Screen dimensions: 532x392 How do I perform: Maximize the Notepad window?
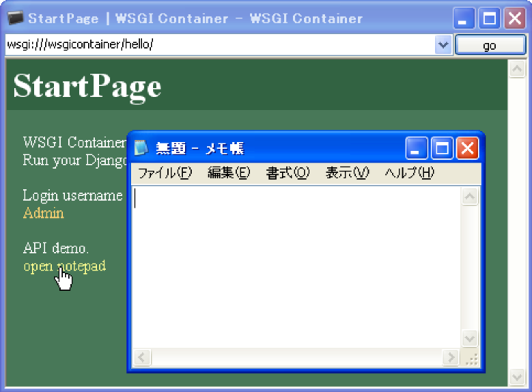tap(442, 148)
